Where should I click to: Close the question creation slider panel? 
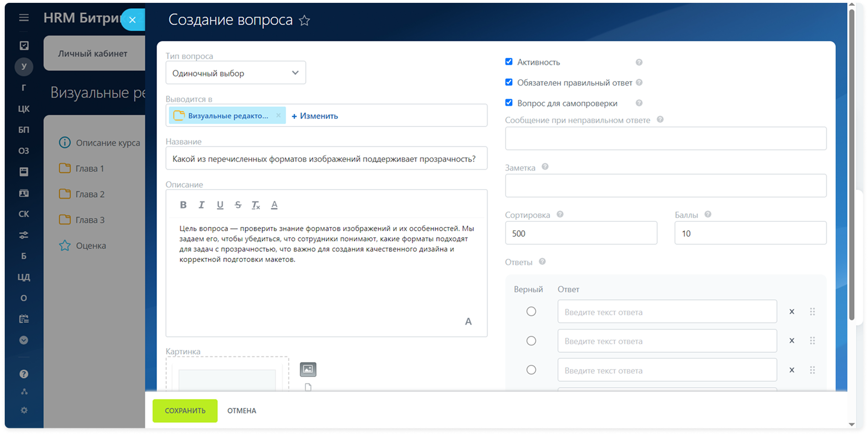133,20
